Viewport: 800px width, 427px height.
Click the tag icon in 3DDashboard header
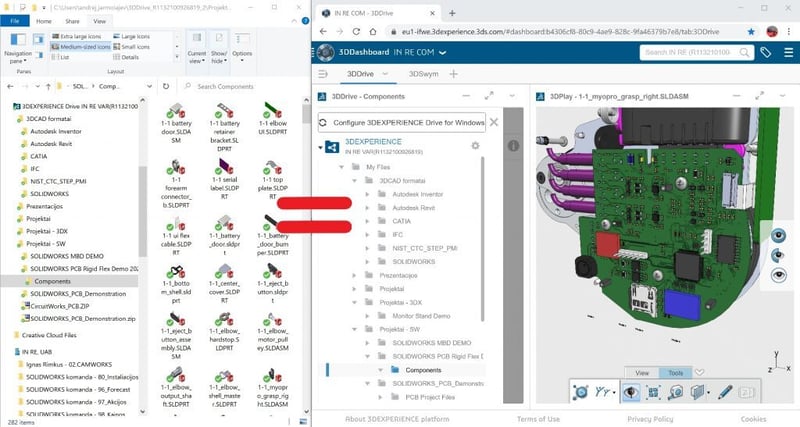765,52
